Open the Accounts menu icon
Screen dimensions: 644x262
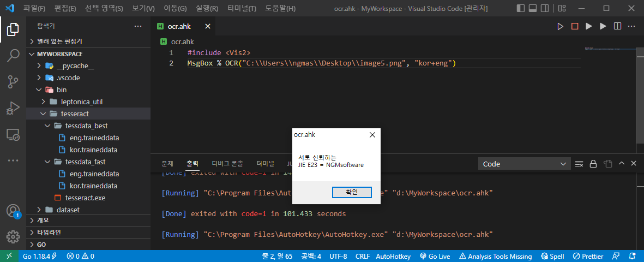(13, 211)
